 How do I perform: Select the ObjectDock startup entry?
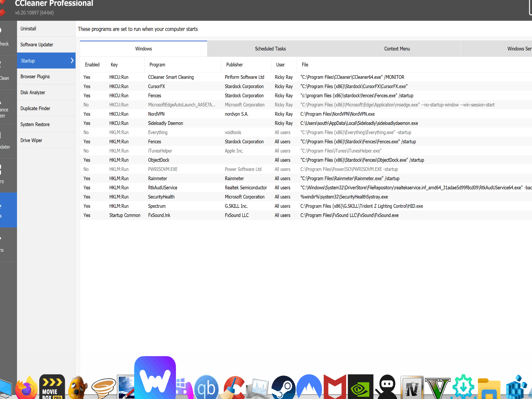306,160
